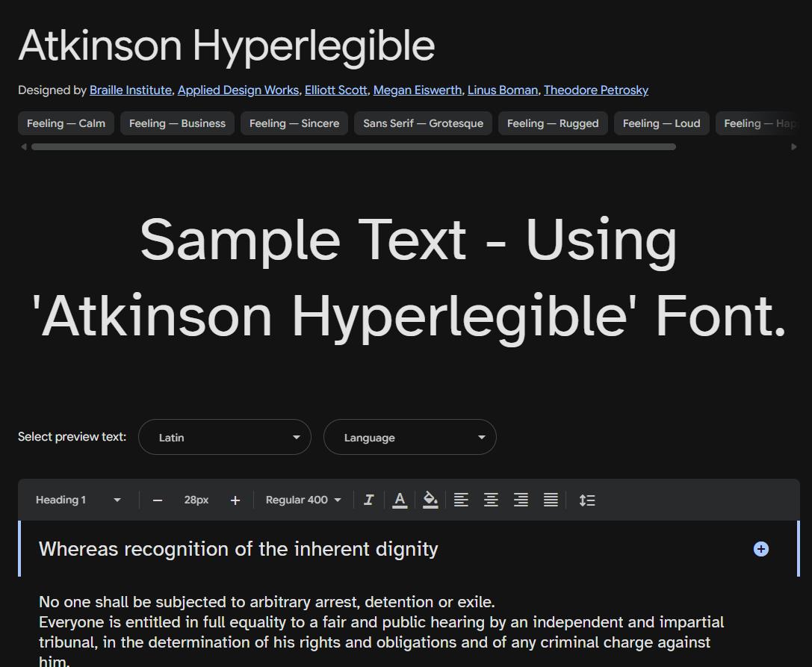
Task: Click the blue add block plus icon
Action: [x=760, y=549]
